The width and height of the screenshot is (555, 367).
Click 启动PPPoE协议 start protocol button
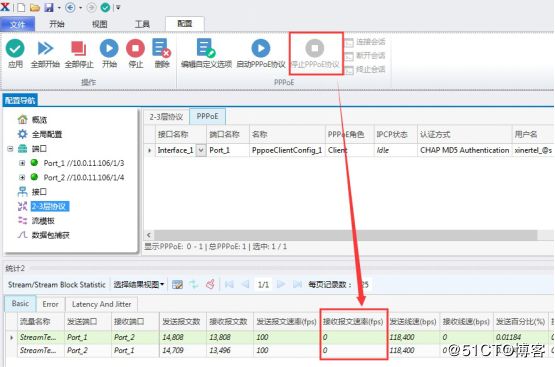(261, 54)
